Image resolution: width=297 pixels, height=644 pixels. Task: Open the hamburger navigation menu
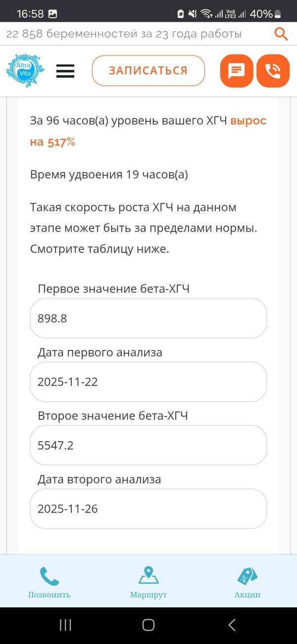(65, 71)
